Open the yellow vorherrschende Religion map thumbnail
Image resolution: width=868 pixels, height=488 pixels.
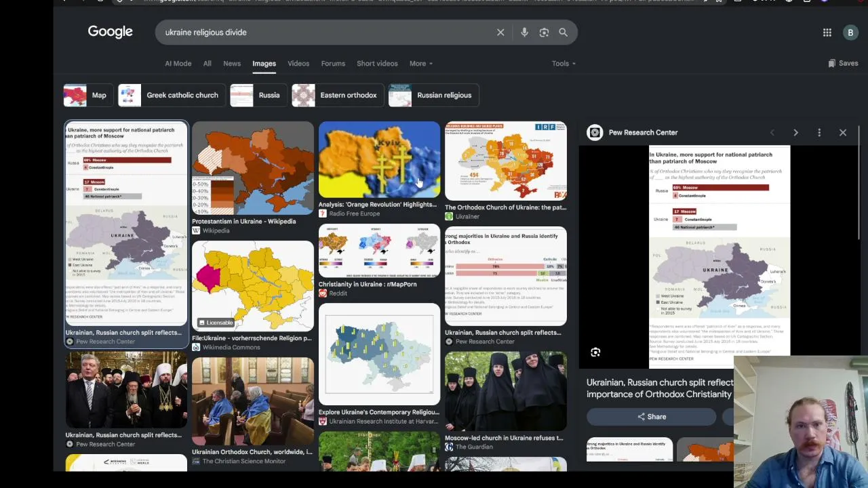tap(253, 286)
